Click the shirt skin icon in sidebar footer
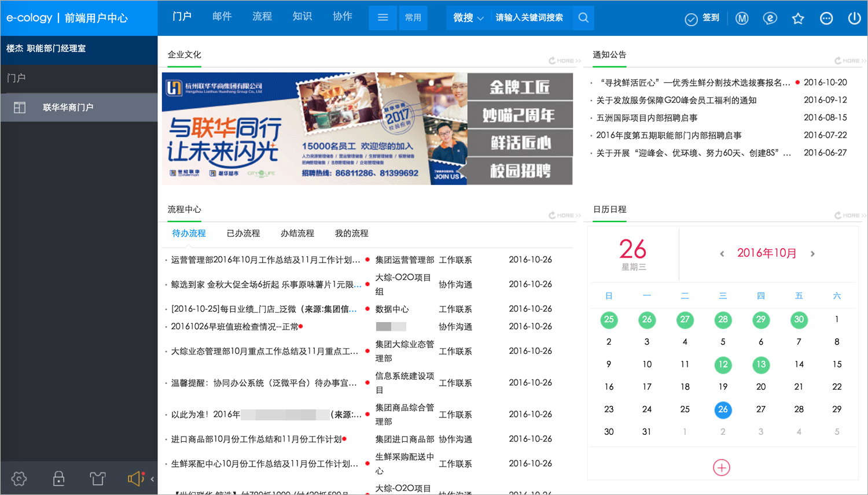The width and height of the screenshot is (868, 495). (98, 478)
